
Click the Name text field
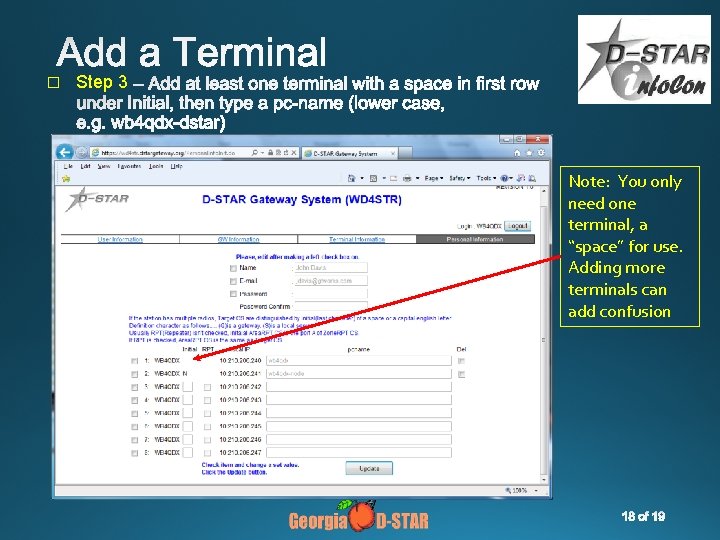tap(331, 268)
